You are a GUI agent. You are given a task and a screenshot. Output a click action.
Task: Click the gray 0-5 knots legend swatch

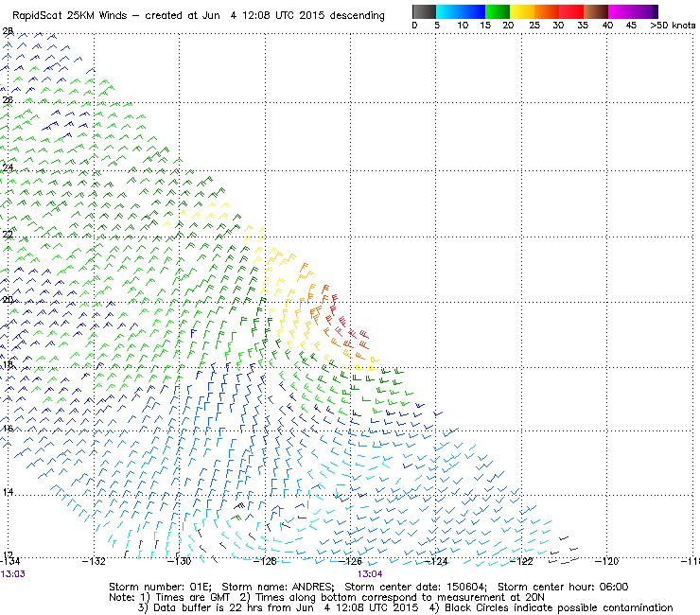pyautogui.click(x=424, y=11)
